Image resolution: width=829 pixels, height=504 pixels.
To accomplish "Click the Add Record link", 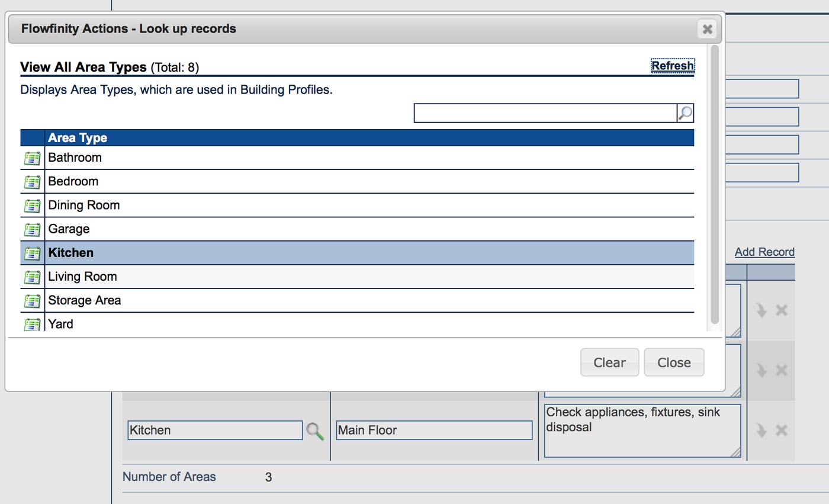I will coord(764,252).
